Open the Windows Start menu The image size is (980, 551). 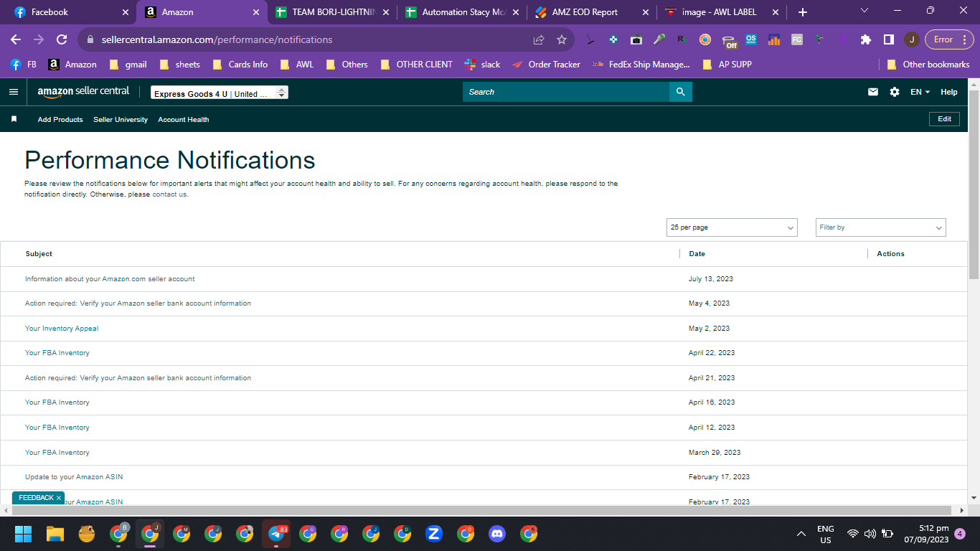24,534
